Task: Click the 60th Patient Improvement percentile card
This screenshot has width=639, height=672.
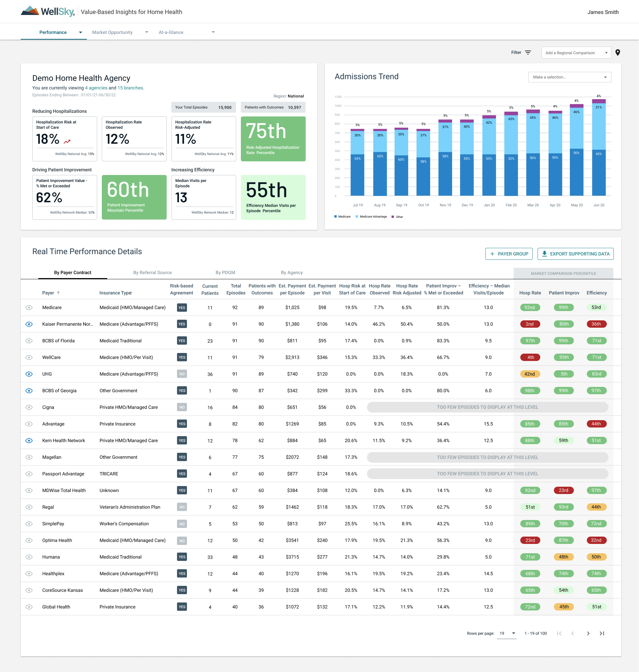Action: click(134, 197)
